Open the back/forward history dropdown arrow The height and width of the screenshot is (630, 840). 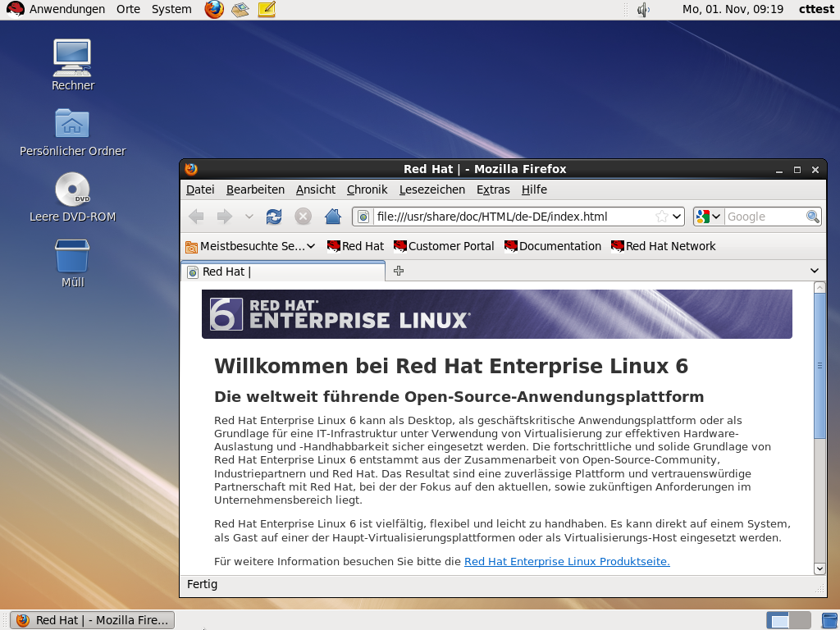point(249,217)
